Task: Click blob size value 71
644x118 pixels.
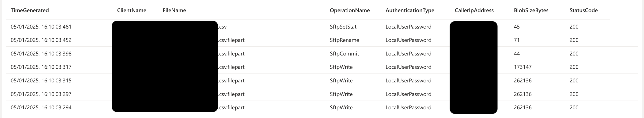Action: coord(517,40)
